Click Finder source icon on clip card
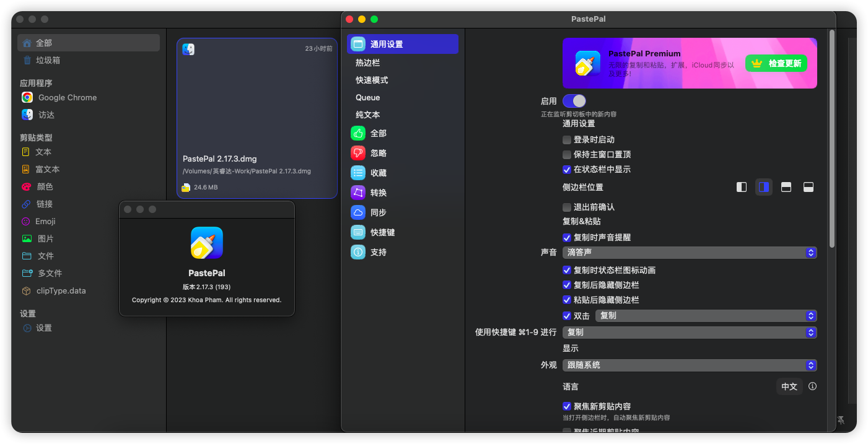Viewport: 868px width, 444px height. tap(188, 49)
